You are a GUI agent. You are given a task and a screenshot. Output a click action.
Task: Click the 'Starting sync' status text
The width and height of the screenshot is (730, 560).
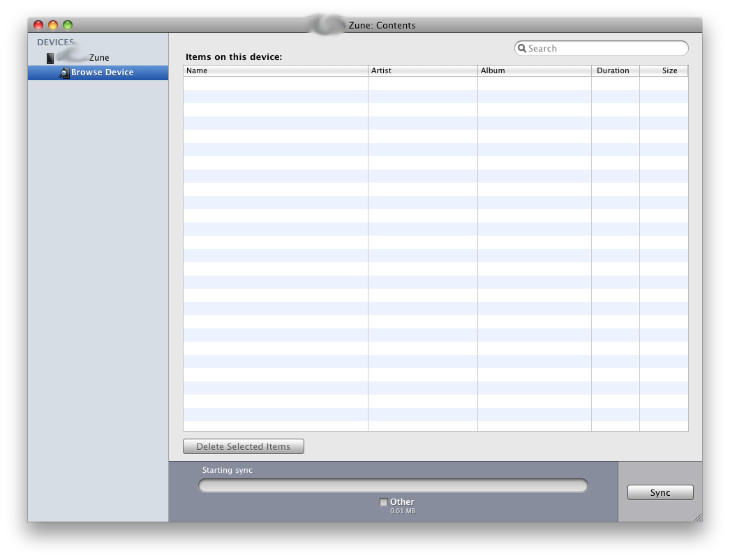228,470
